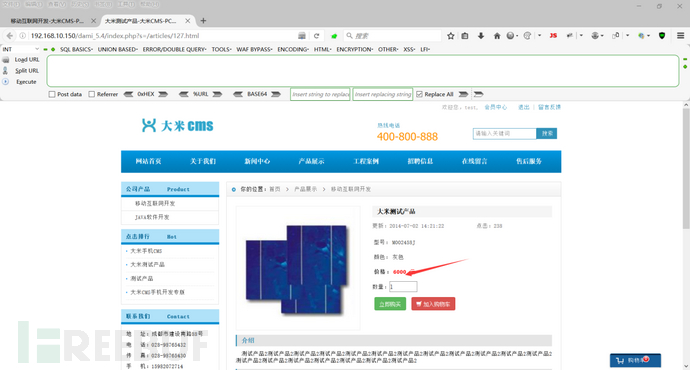Open the hamburger menu icon
Screen dimensions: 690x370
[x=680, y=36]
